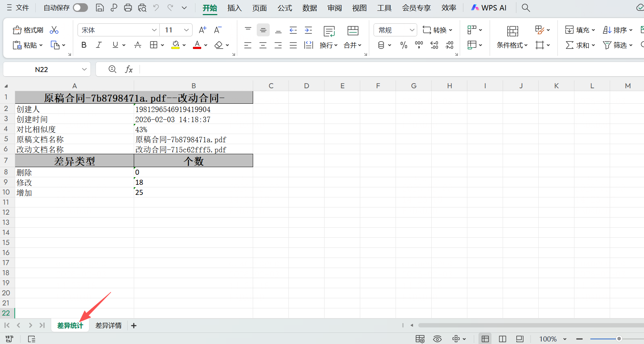Viewport: 644px width, 344px height.
Task: Click decrease decimal places icon
Action: [450, 45]
